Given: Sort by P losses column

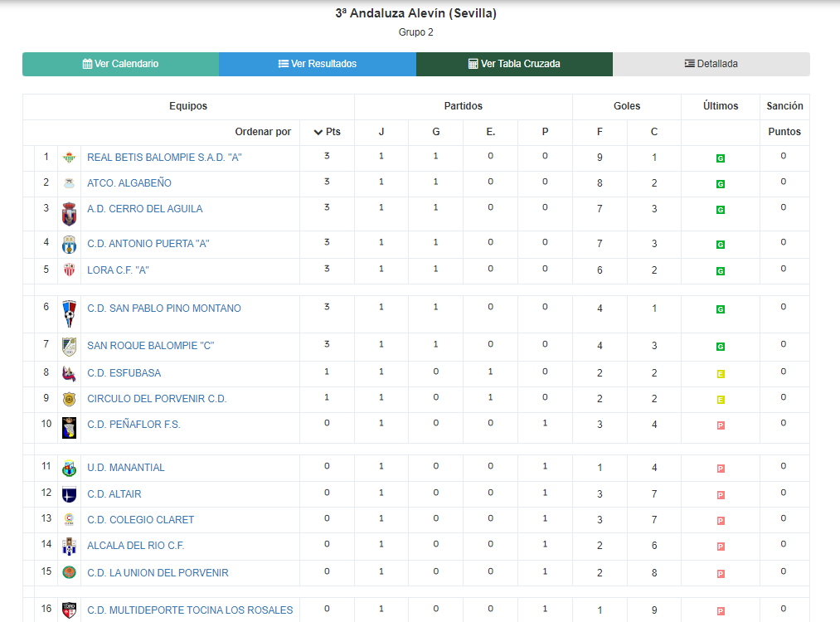Looking at the screenshot, I should point(545,132).
